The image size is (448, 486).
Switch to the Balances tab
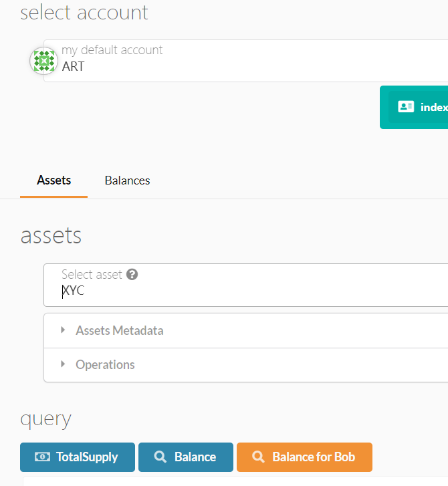click(x=127, y=180)
